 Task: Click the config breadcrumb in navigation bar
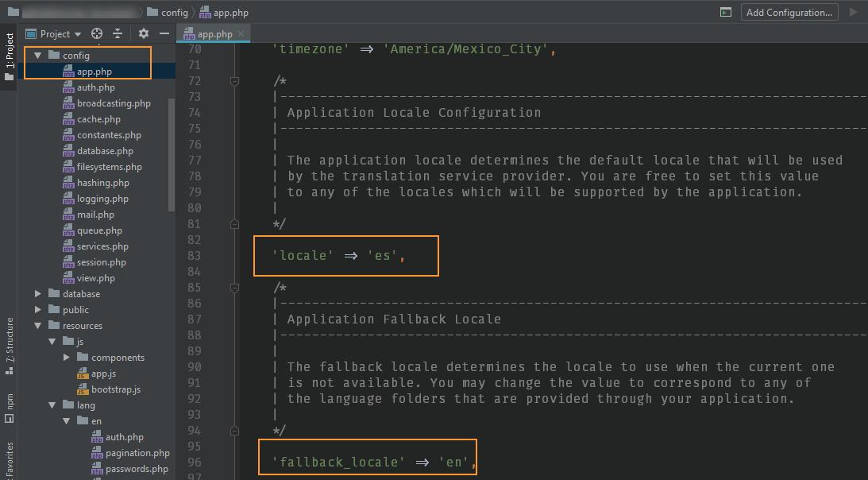(174, 12)
